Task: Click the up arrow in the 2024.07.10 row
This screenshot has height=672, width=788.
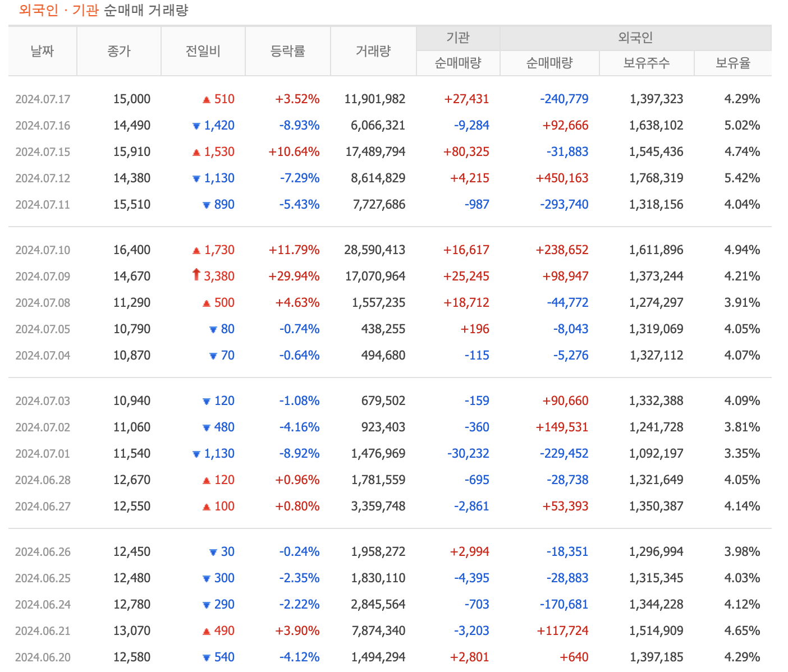Action: tap(195, 250)
